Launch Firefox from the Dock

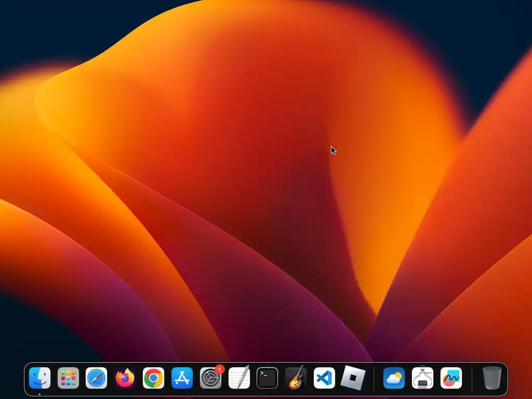[125, 378]
